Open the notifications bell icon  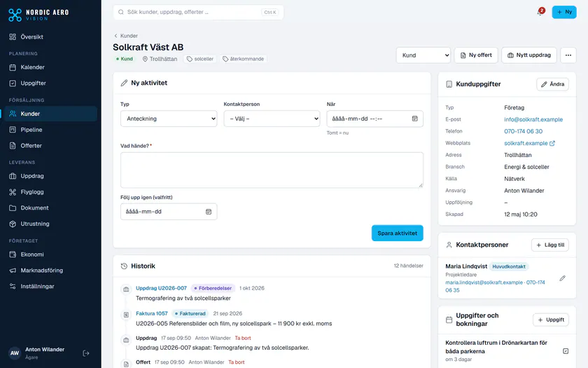pos(540,12)
